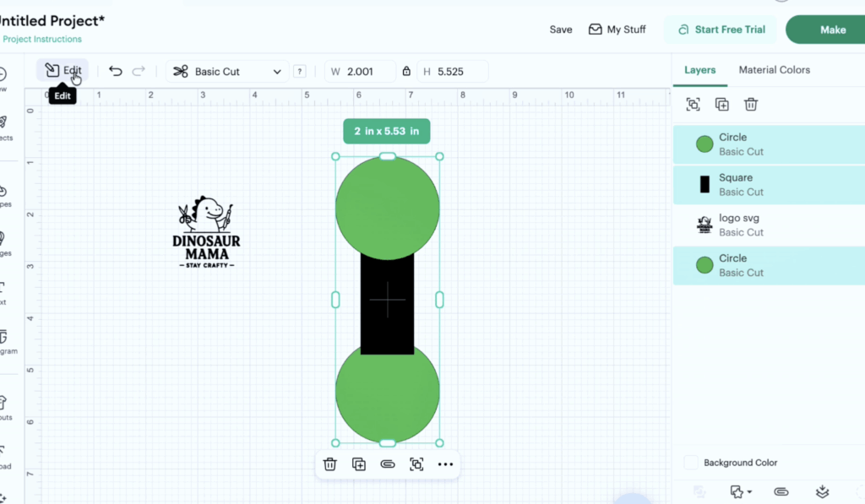Click the Duplicate icon in Layers panel
The width and height of the screenshot is (865, 504).
[721, 104]
